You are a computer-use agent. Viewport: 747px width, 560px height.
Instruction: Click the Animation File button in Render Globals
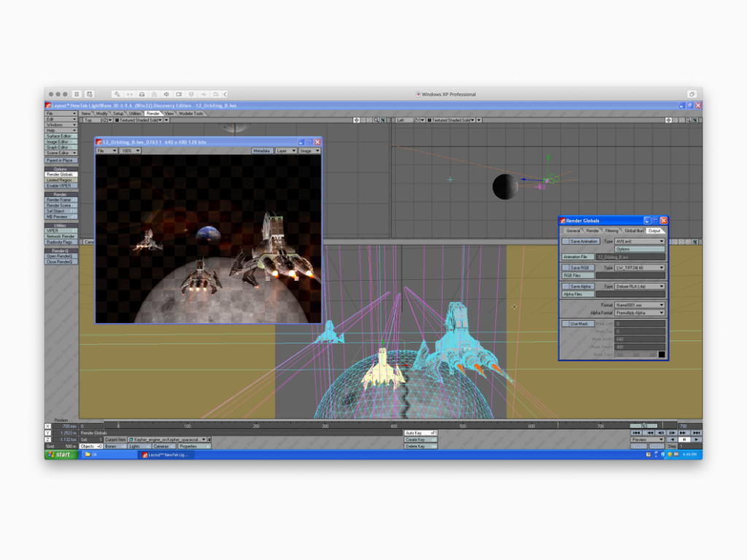pyautogui.click(x=578, y=257)
